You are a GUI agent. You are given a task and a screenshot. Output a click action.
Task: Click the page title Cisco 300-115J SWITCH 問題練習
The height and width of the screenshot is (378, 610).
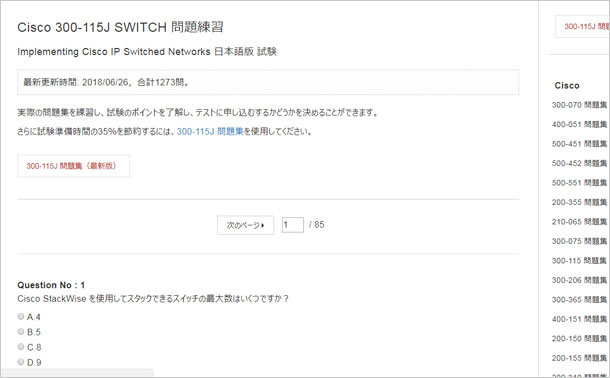coord(120,27)
